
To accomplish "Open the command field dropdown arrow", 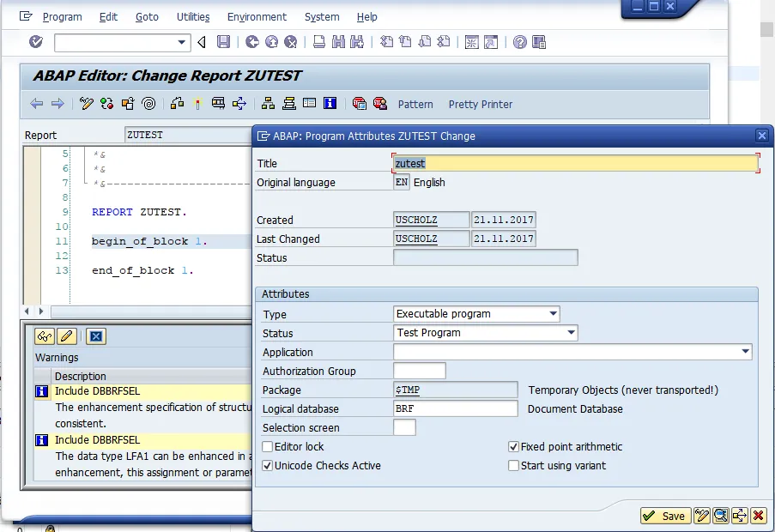I will click(x=182, y=43).
